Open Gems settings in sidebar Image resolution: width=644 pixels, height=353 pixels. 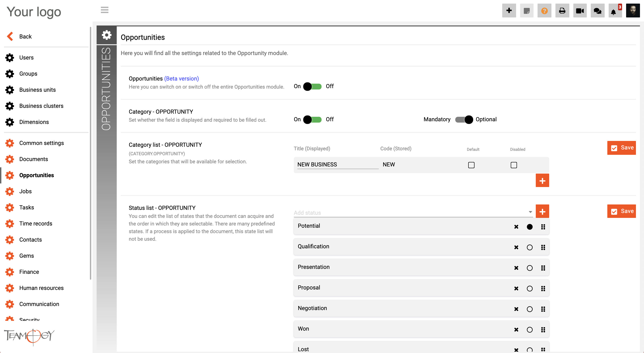click(27, 256)
